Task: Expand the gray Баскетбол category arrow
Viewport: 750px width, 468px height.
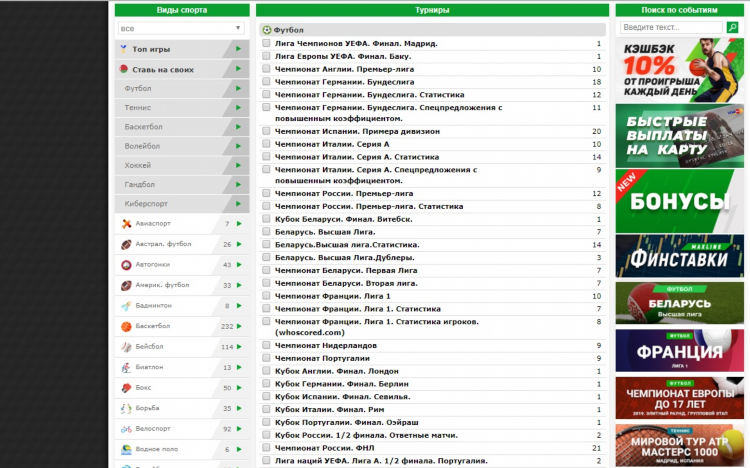Action: pos(238,127)
